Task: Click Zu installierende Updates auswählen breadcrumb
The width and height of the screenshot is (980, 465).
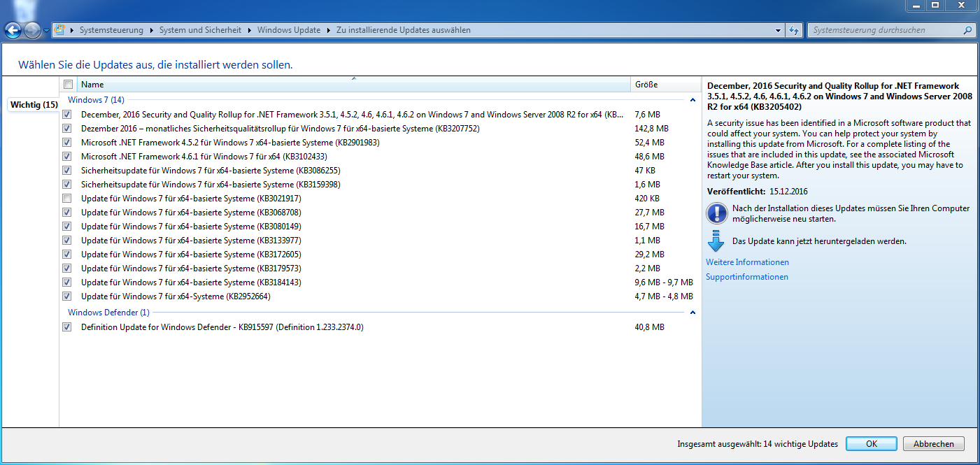Action: coord(404,30)
